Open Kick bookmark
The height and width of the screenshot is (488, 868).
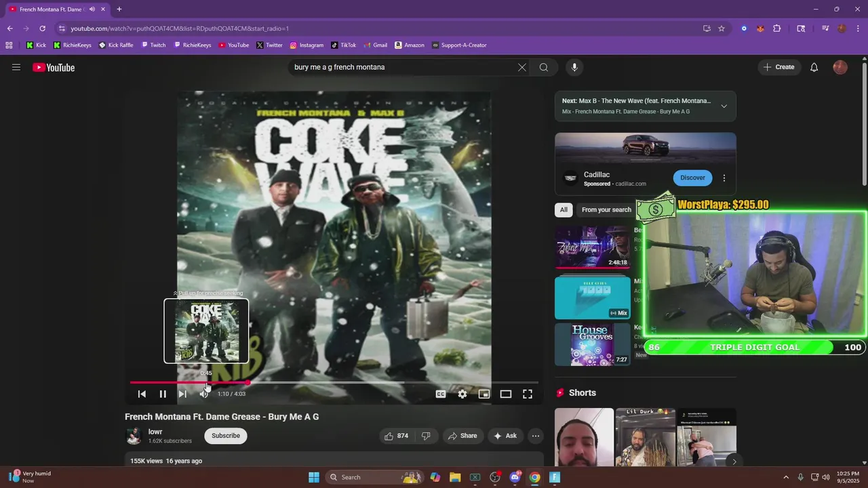click(36, 45)
